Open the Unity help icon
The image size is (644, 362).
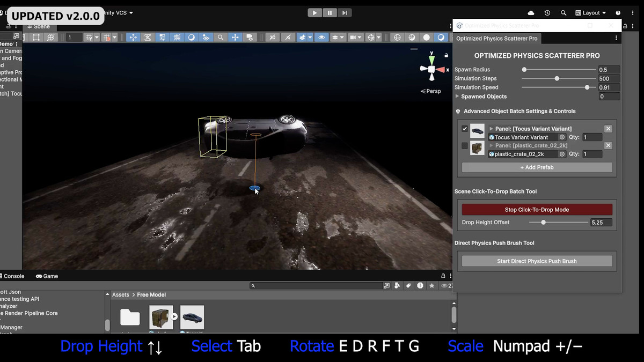click(x=618, y=13)
